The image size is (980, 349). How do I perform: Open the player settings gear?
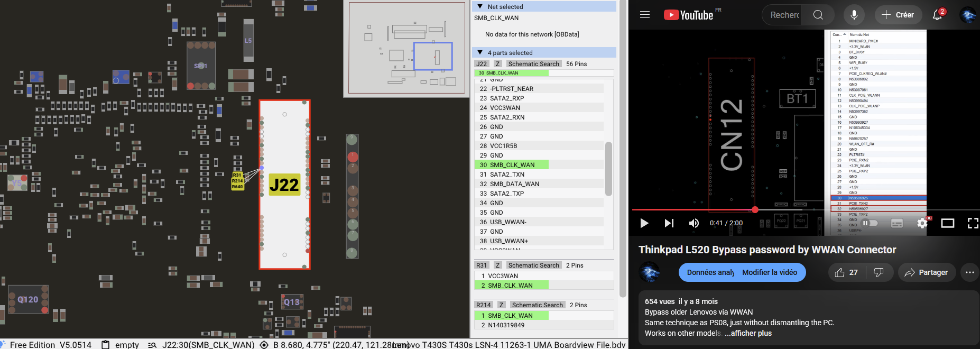pos(922,223)
